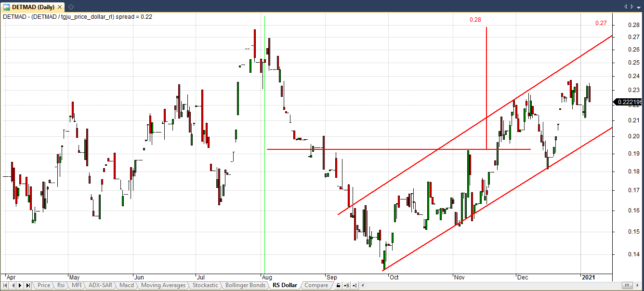The image size is (644, 291).
Task: Click the 0.222196 current price label
Action: pos(628,102)
